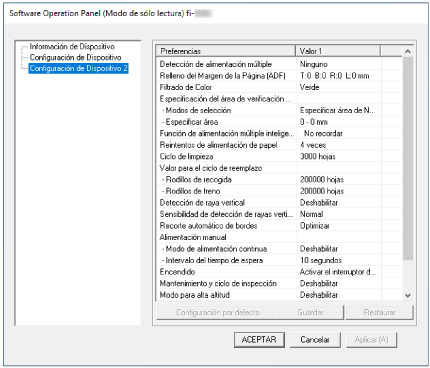Open Configuración de Dispositivo tree item
Viewport: 430px width, 368px height.
coord(75,57)
